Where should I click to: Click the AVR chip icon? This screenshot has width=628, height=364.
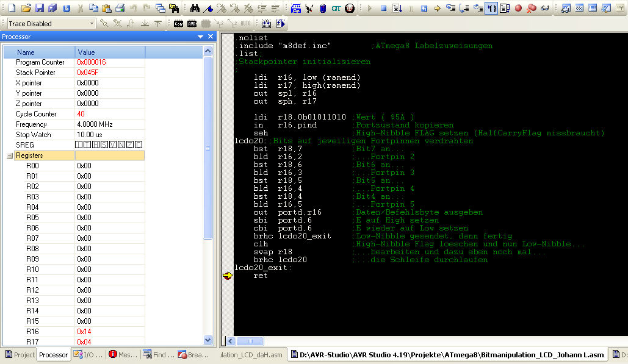point(192,24)
